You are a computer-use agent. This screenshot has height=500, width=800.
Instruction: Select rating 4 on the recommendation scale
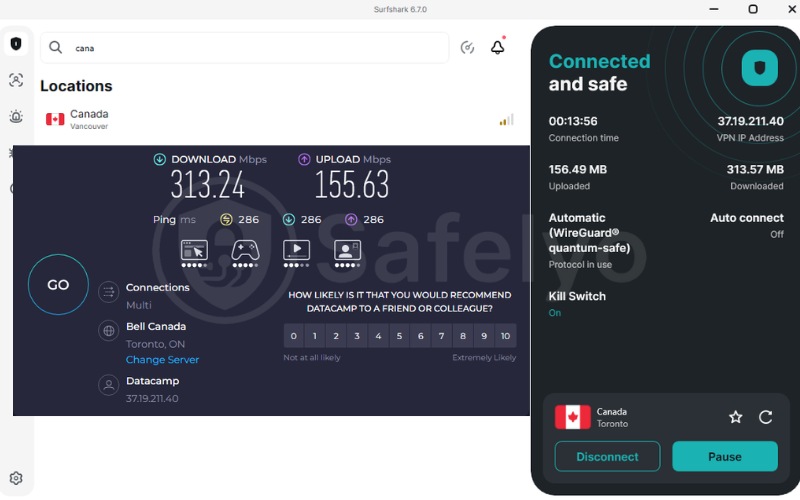pyautogui.click(x=379, y=336)
